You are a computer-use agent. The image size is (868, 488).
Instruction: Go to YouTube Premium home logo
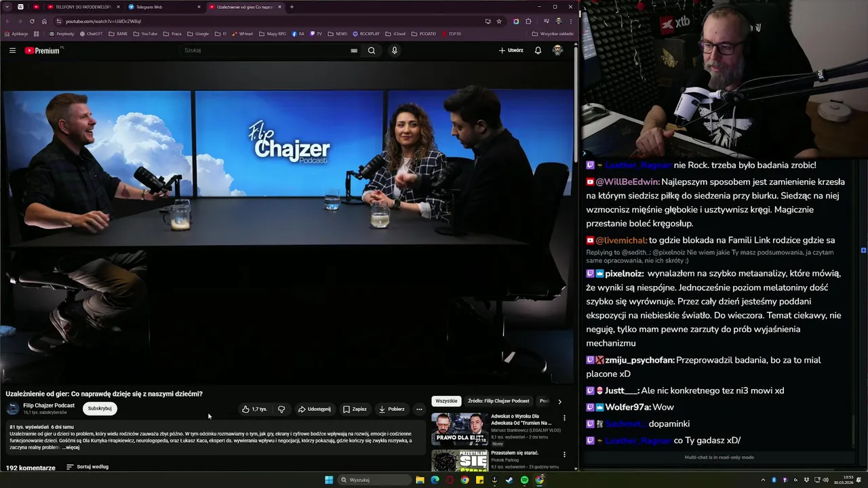(43, 50)
